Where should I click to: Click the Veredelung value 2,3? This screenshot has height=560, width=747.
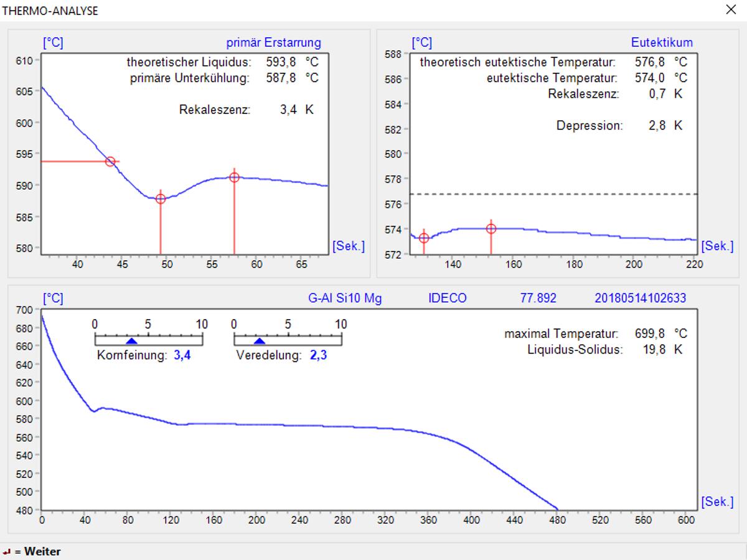coord(318,357)
